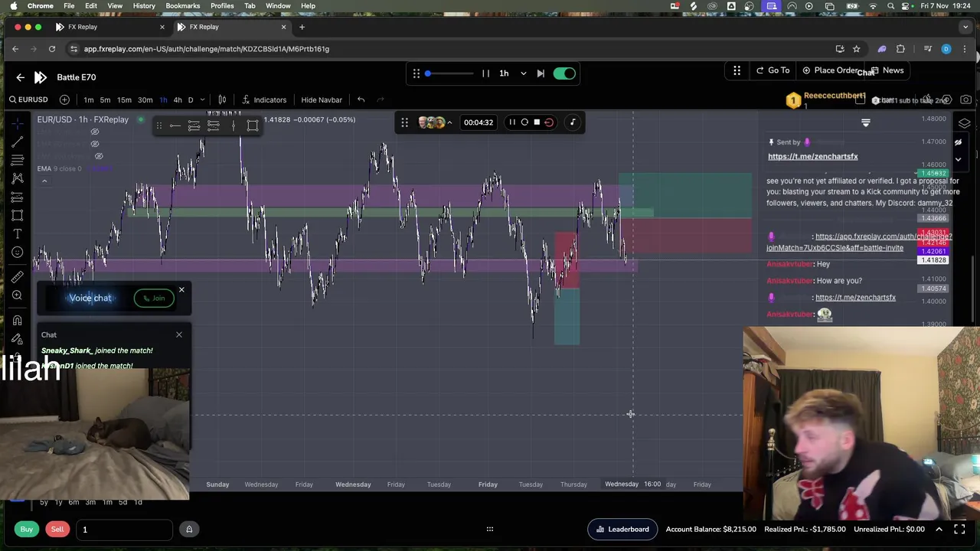
Task: Pause the battle timer
Action: 512,122
